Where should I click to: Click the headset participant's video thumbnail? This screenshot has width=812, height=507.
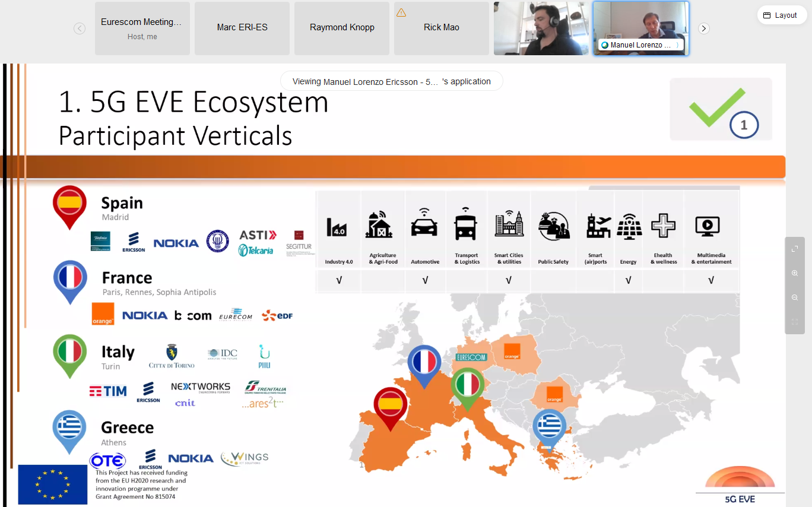(541, 28)
